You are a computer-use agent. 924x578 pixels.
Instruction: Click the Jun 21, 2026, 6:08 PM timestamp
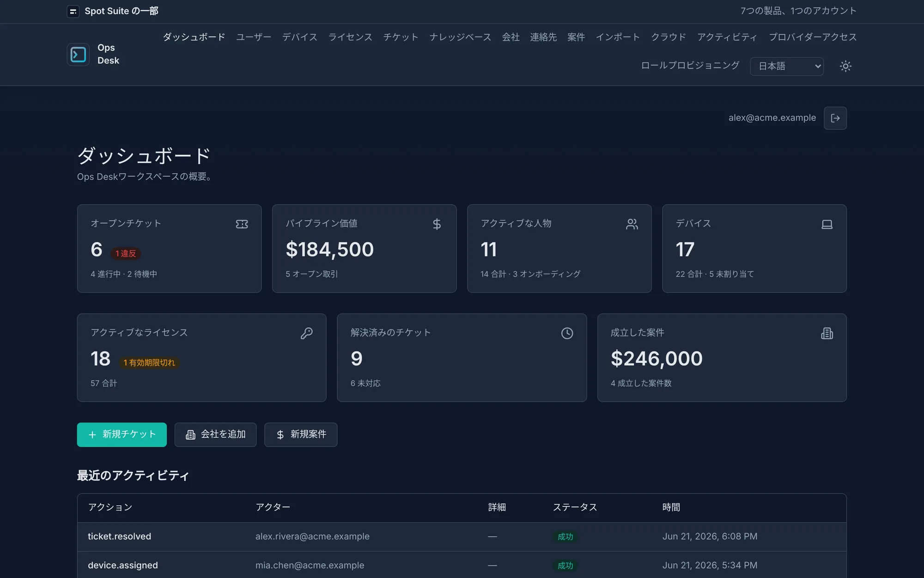(x=710, y=536)
